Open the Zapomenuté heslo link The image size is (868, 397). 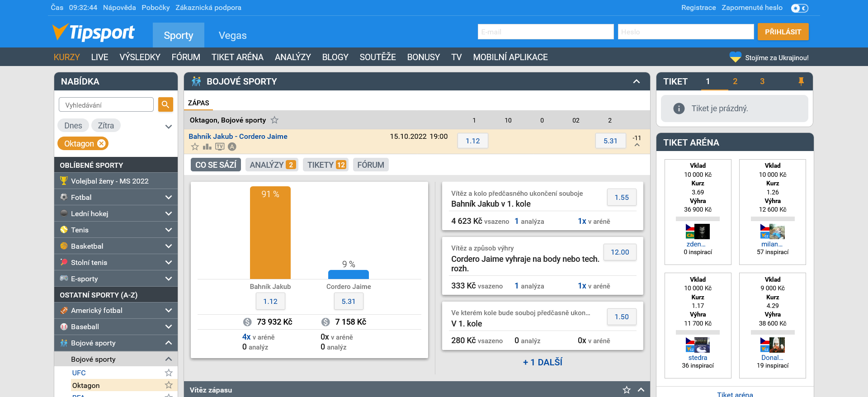point(752,8)
